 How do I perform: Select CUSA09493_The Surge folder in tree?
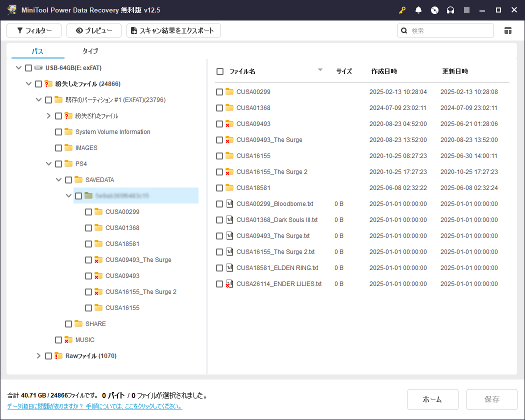click(x=138, y=260)
